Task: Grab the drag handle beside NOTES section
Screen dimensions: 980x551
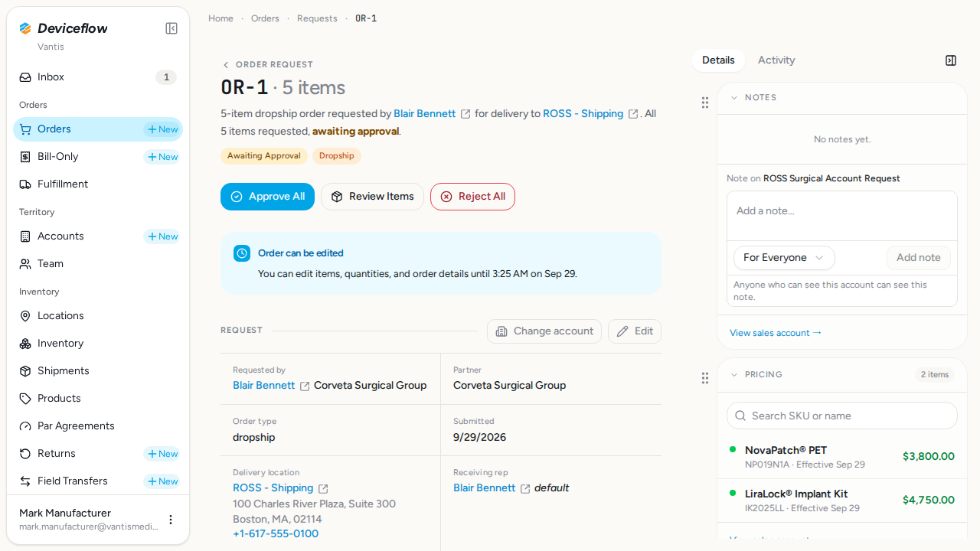Action: click(x=705, y=103)
